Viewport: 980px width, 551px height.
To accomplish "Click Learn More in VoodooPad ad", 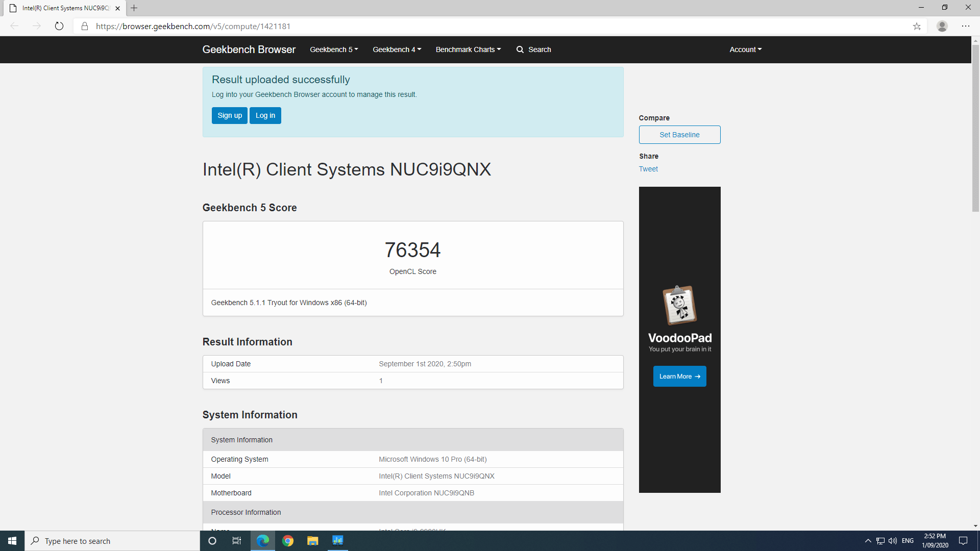I will click(x=679, y=377).
